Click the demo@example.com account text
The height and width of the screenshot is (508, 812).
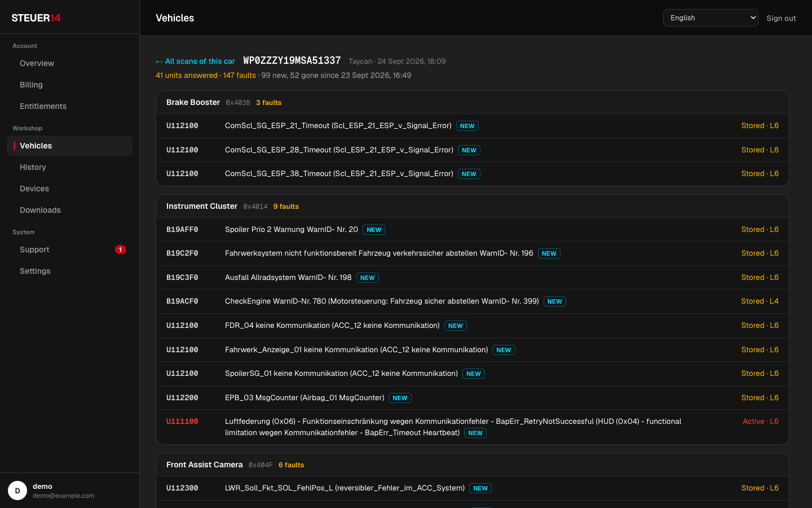64,496
